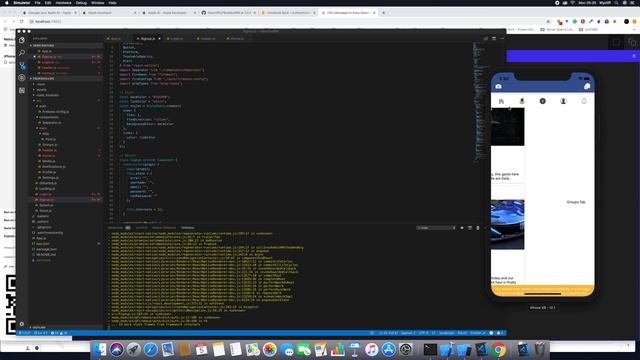Viewport: 640px width, 360px height.
Task: Add a new terminal with plus button
Action: point(462,228)
